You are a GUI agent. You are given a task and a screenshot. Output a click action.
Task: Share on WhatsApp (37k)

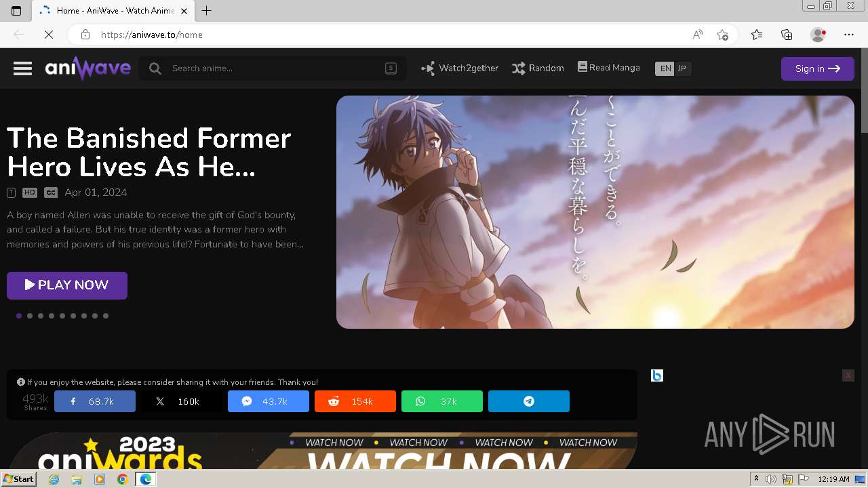442,401
